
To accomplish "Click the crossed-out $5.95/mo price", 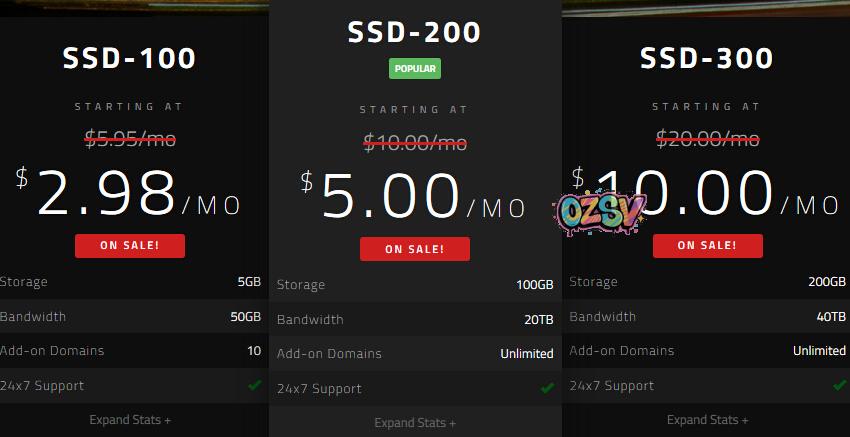I will coord(130,140).
